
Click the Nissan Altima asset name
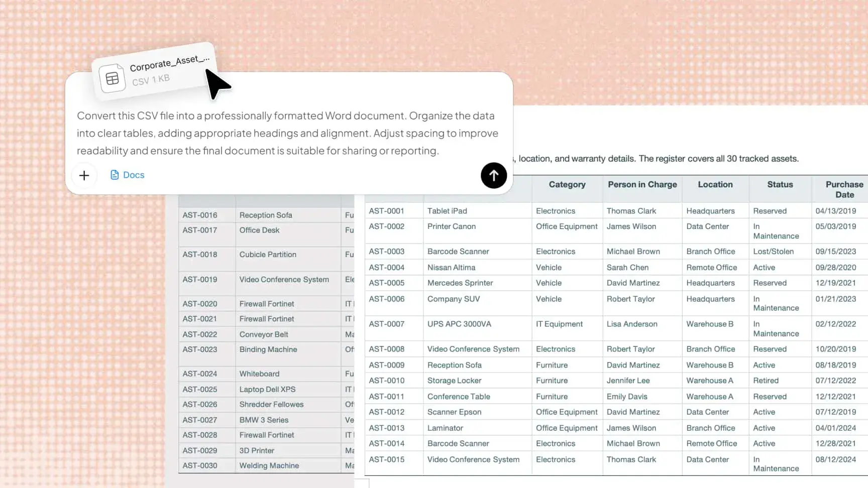451,268
